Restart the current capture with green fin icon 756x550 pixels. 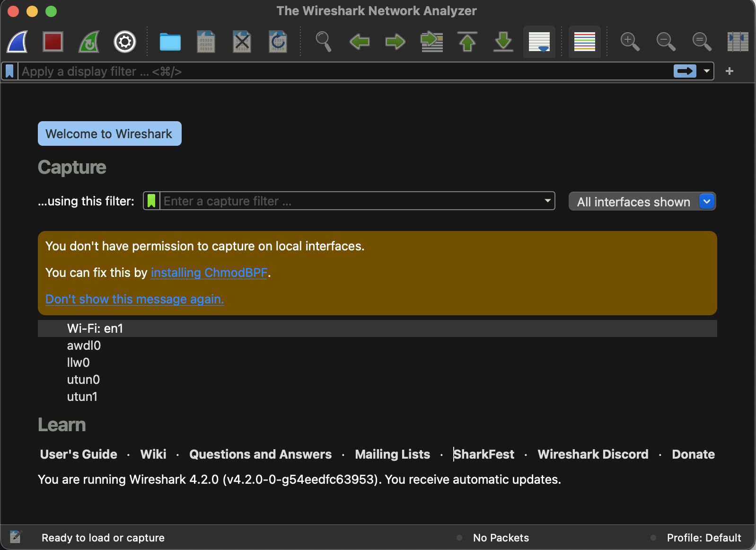tap(89, 42)
